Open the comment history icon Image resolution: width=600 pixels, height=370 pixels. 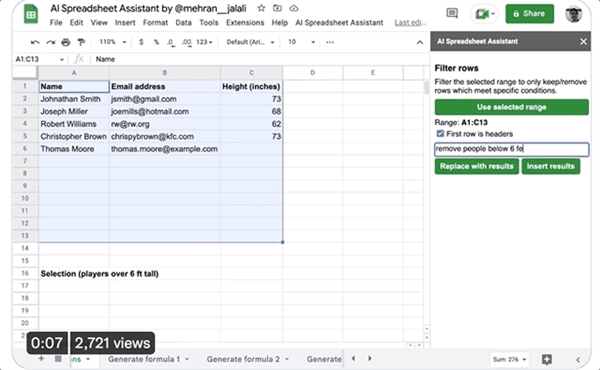coord(452,14)
